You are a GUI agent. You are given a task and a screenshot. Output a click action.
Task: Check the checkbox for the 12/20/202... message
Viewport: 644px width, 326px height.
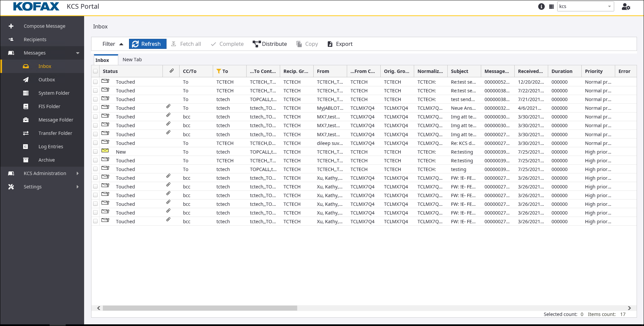point(95,82)
